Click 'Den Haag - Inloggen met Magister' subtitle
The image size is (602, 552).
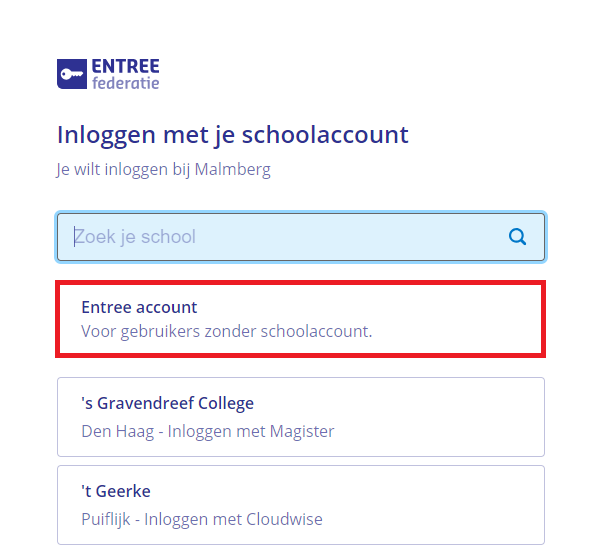[x=208, y=431]
